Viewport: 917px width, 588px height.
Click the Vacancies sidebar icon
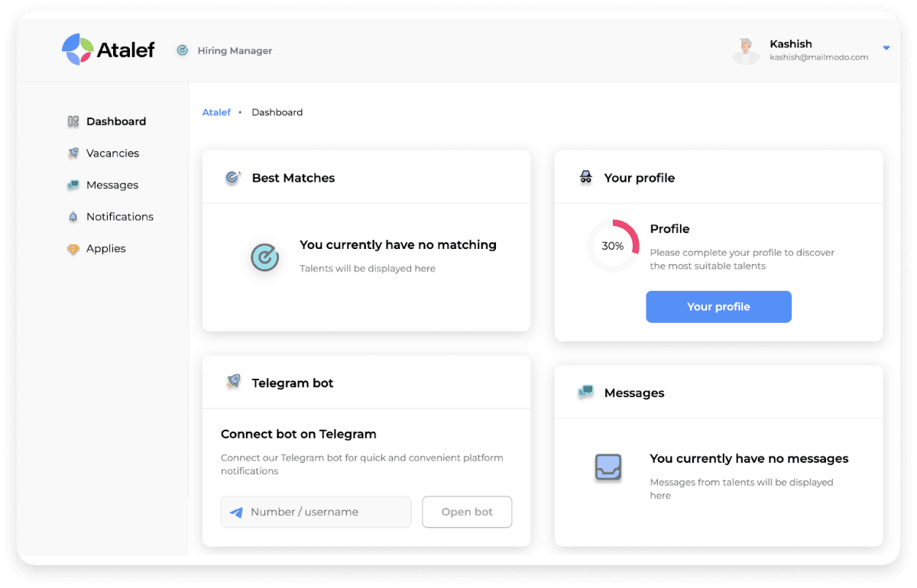(73, 153)
